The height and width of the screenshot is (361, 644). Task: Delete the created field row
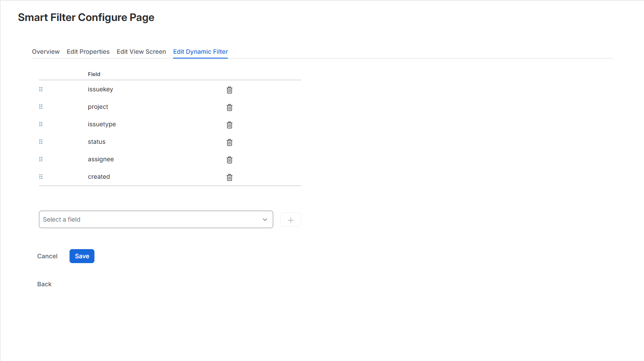230,177
